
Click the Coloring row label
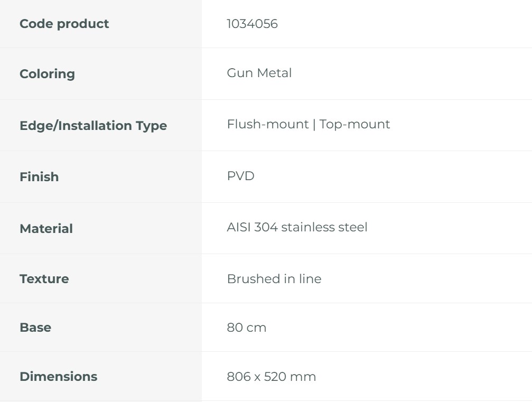coord(47,74)
